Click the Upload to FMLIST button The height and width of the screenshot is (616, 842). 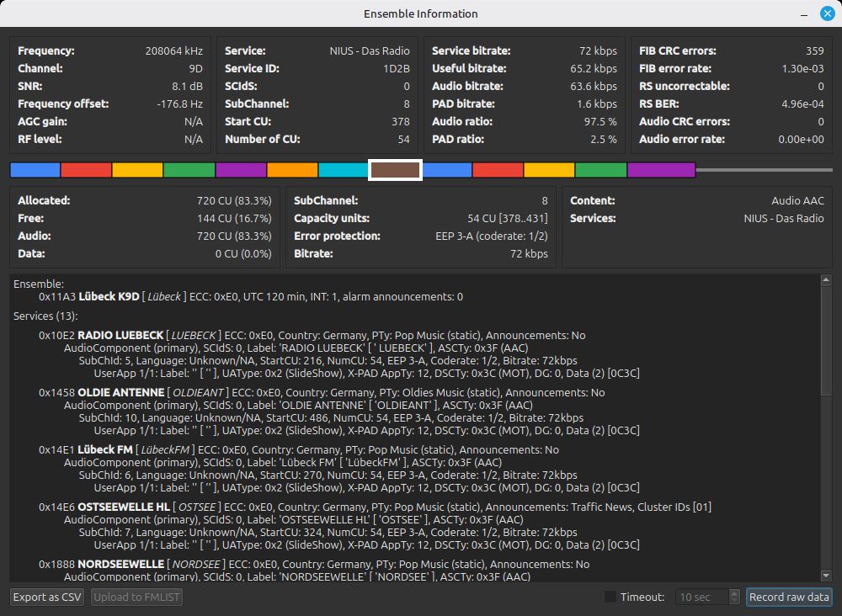coord(136,597)
